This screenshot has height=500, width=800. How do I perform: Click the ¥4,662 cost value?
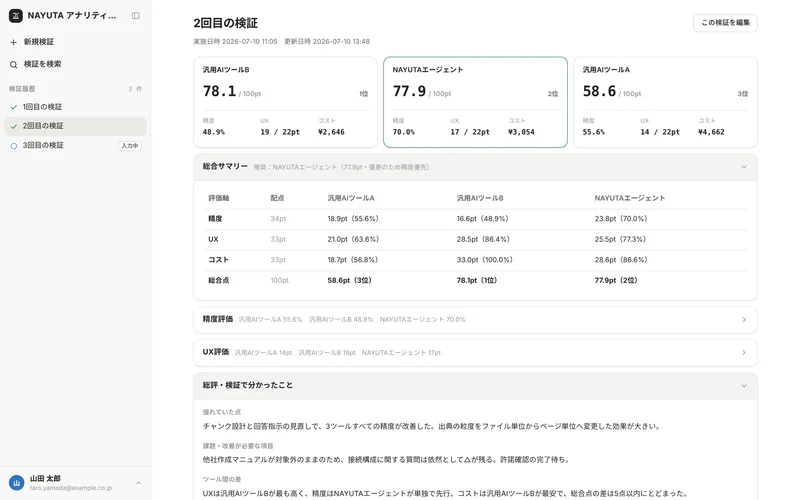pyautogui.click(x=711, y=132)
